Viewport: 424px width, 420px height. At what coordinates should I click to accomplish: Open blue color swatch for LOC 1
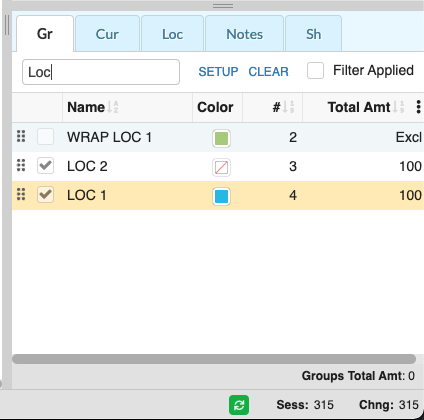click(x=221, y=196)
